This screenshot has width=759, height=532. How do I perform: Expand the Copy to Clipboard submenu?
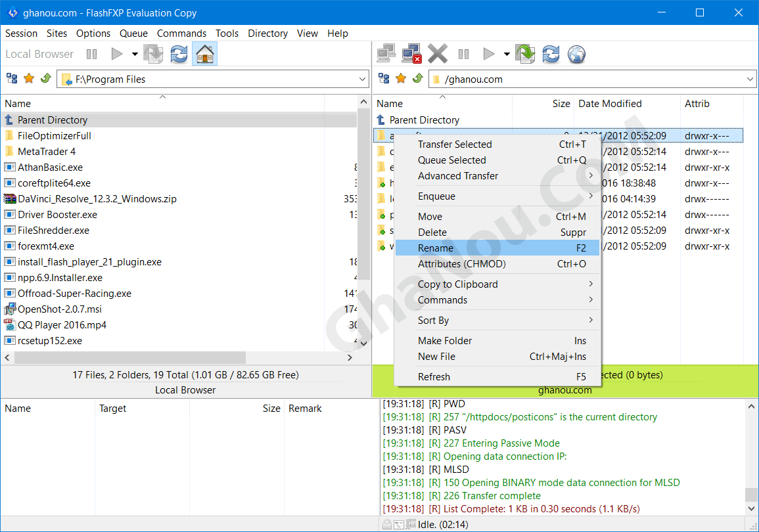pyautogui.click(x=497, y=284)
